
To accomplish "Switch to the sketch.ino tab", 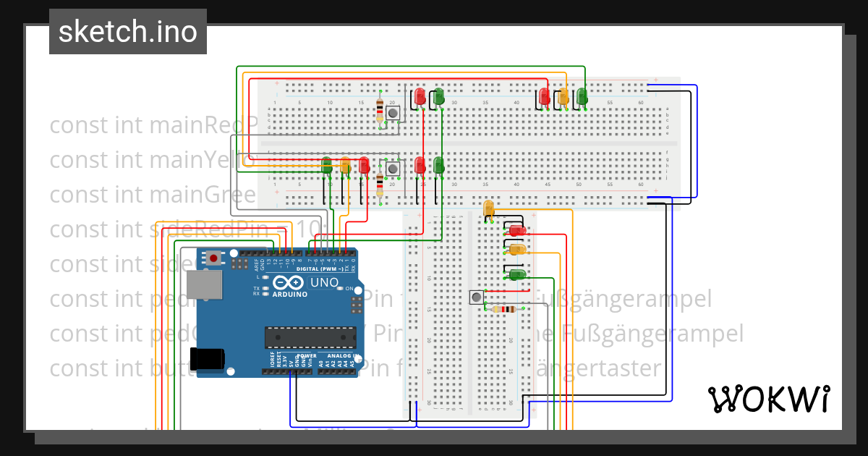I will pyautogui.click(x=127, y=31).
